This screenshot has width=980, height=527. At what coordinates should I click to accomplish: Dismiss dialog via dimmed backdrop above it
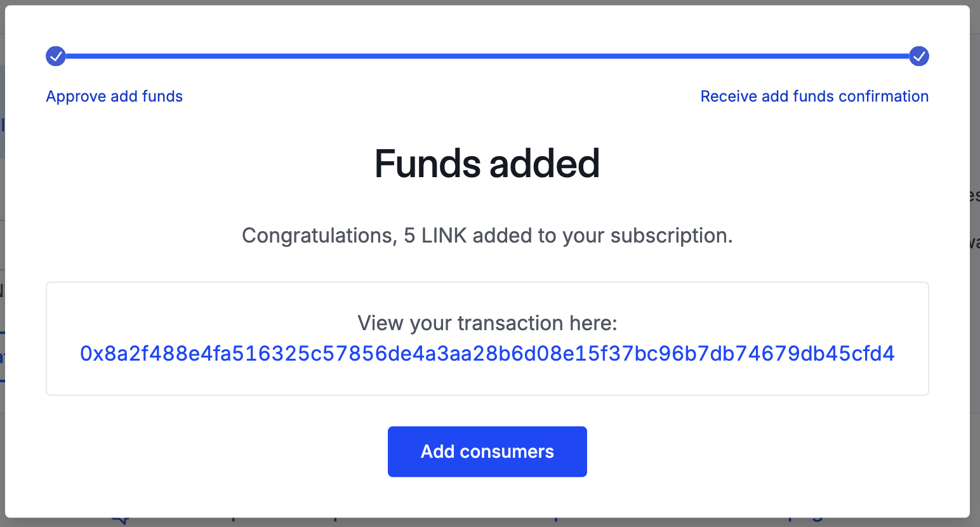[487, 3]
